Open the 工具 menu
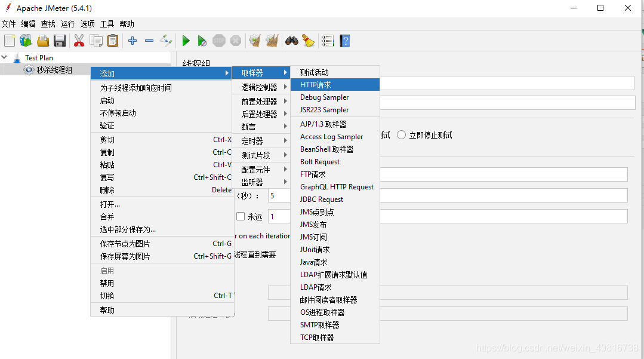This screenshot has height=359, width=644. point(107,24)
